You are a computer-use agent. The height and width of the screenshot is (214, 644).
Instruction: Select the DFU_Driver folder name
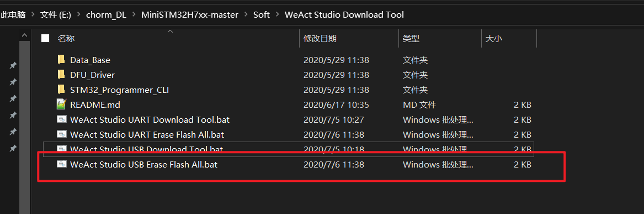click(x=92, y=75)
